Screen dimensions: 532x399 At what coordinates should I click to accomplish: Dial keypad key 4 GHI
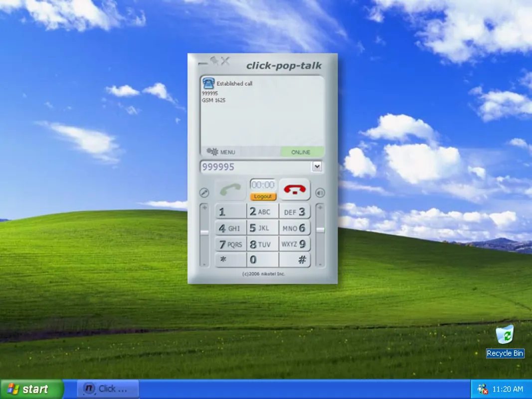(231, 228)
